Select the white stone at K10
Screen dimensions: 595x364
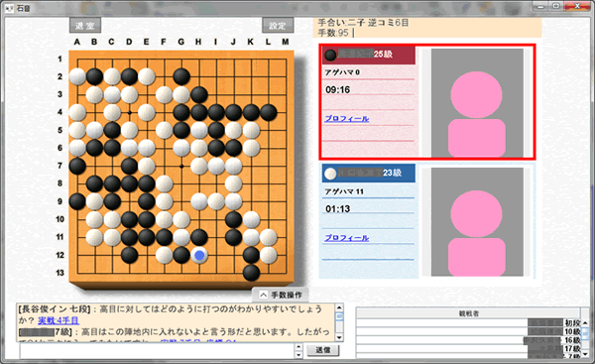pyautogui.click(x=251, y=219)
